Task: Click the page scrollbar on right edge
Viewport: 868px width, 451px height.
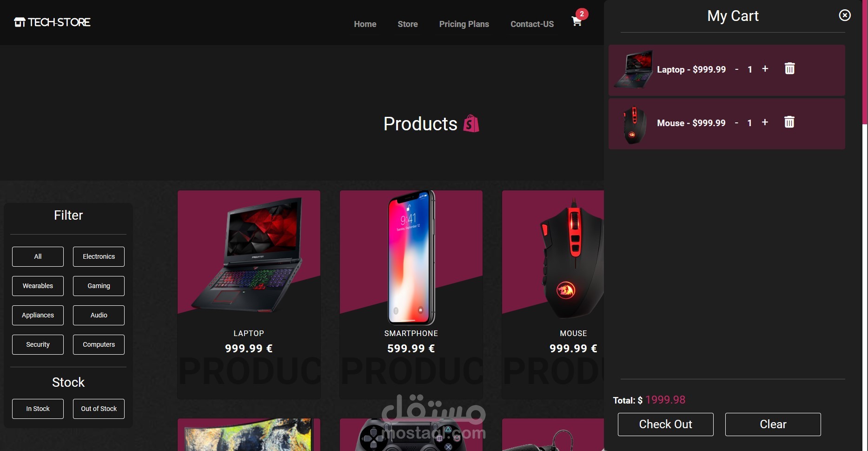Action: pyautogui.click(x=865, y=62)
